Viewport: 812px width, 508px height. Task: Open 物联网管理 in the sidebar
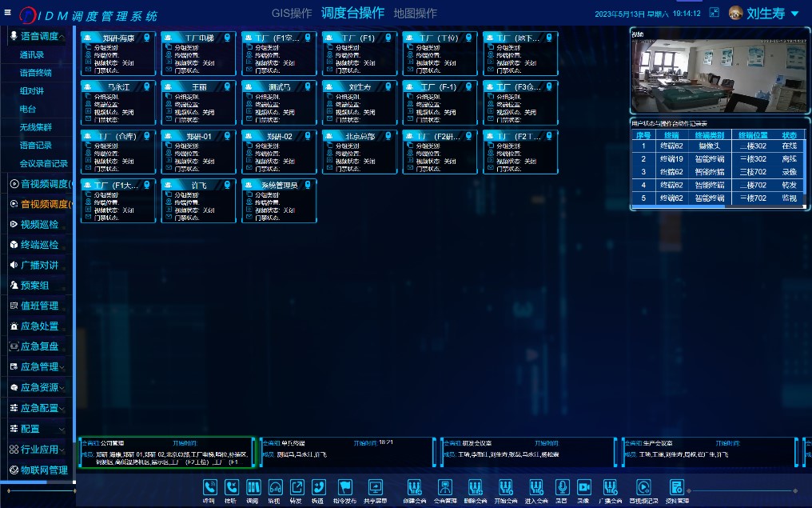coord(43,470)
